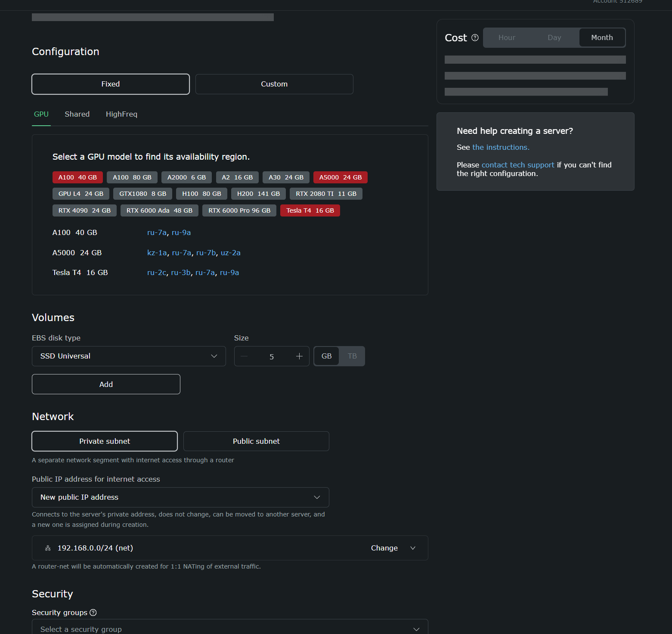Open the Select a security group dropdown
The image size is (672, 634).
230,628
